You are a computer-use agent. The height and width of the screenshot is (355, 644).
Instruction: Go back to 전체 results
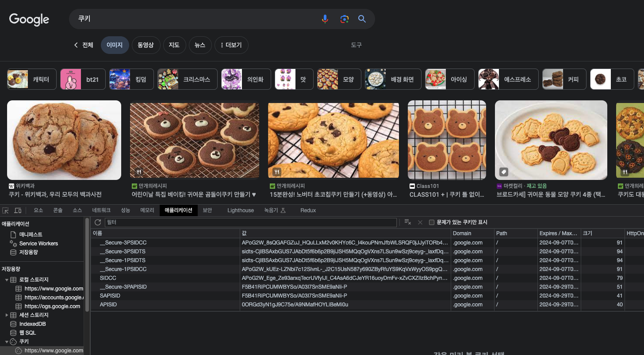[84, 45]
